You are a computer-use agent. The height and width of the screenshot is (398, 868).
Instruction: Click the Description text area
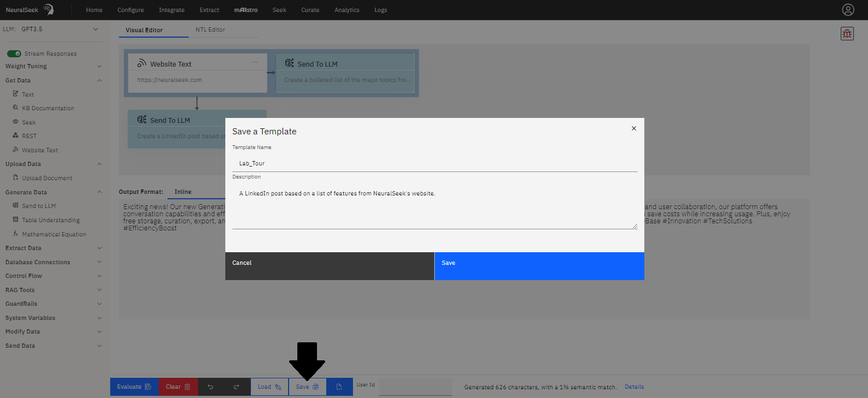pos(435,206)
